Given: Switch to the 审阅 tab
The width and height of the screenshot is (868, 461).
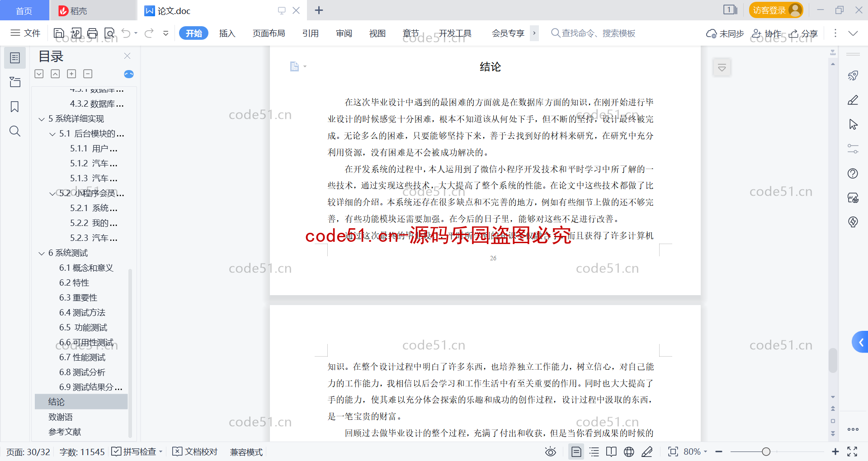Looking at the screenshot, I should coord(344,33).
